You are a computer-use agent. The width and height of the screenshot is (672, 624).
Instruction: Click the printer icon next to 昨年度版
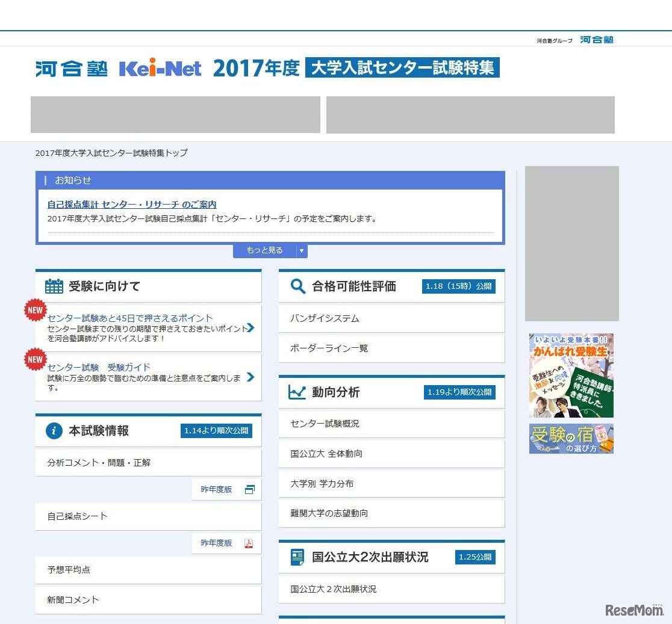pos(250,489)
